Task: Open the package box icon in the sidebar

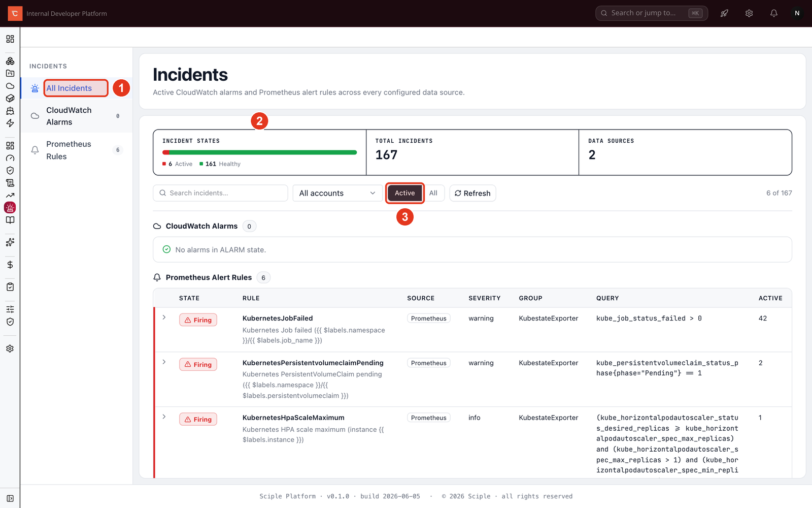Action: [x=10, y=98]
